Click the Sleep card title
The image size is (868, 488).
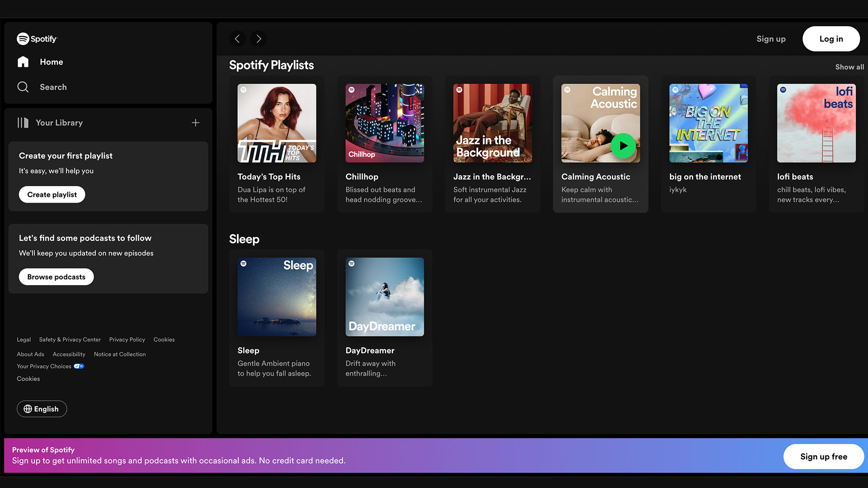(248, 351)
